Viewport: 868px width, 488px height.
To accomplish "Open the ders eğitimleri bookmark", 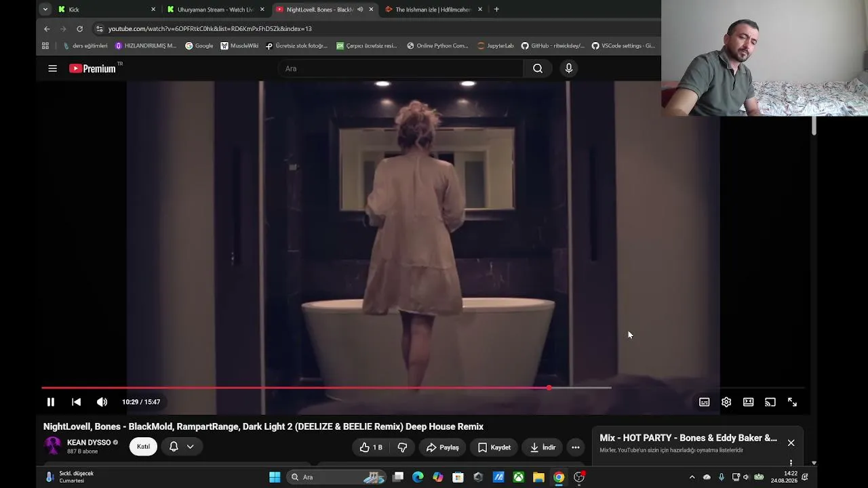I will 85,46.
